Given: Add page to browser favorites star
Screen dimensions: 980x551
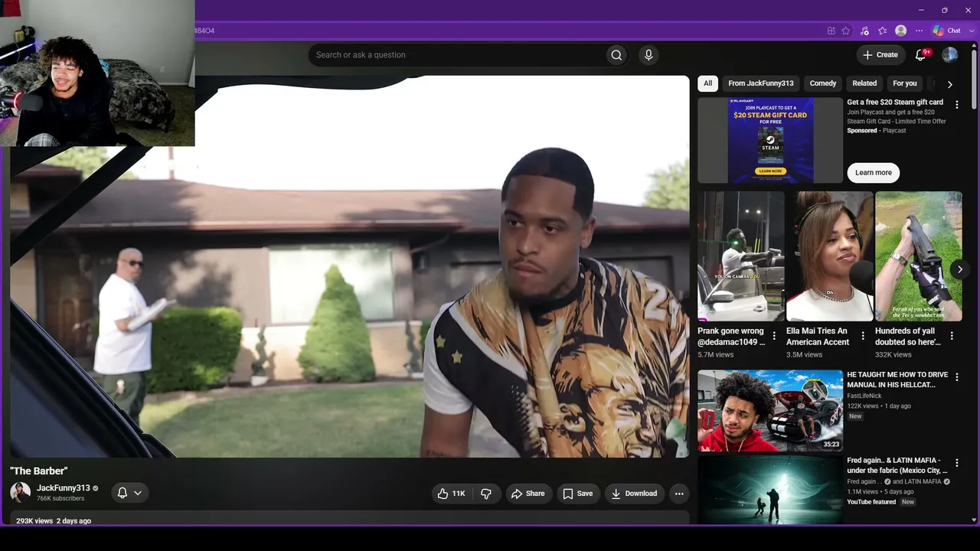Looking at the screenshot, I should pyautogui.click(x=846, y=31).
